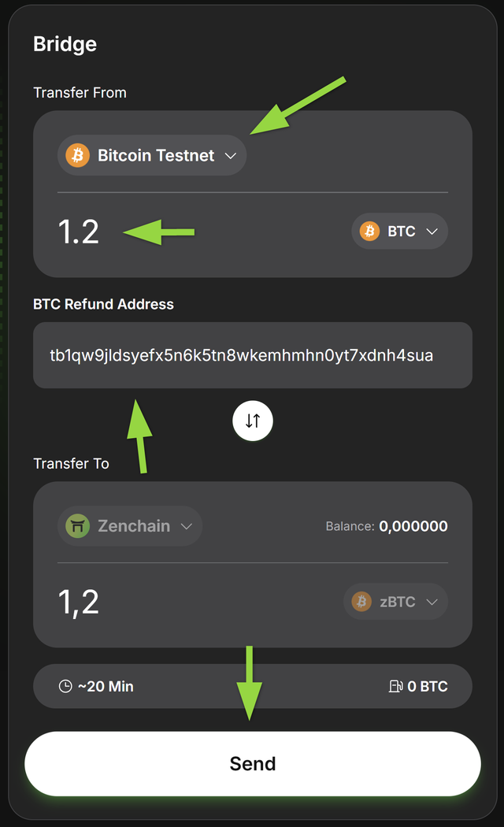Click the Bitcoin logo beside Bitcoin Testnet
Viewport: 504px width, 827px height.
pyautogui.click(x=77, y=155)
